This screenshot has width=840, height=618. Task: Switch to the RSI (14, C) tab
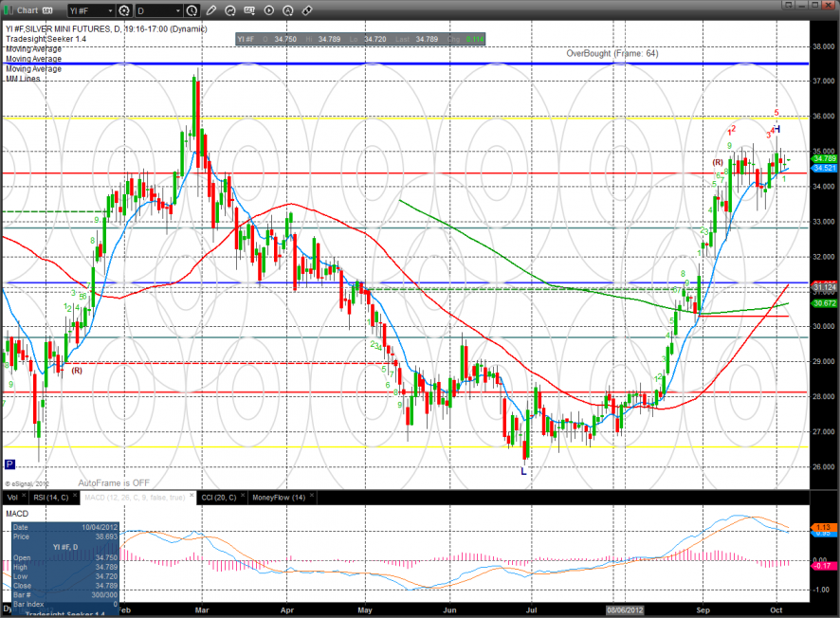(x=49, y=497)
